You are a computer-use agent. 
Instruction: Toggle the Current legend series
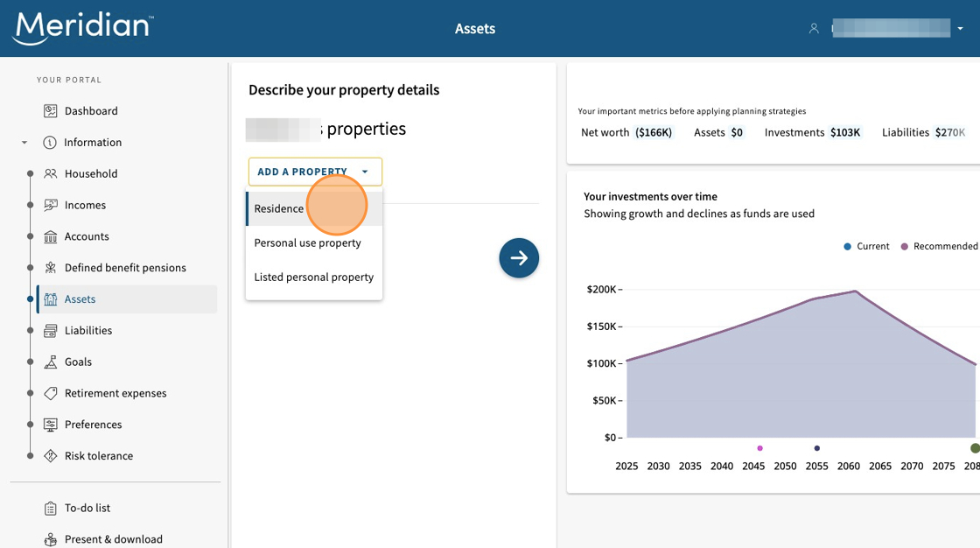866,247
